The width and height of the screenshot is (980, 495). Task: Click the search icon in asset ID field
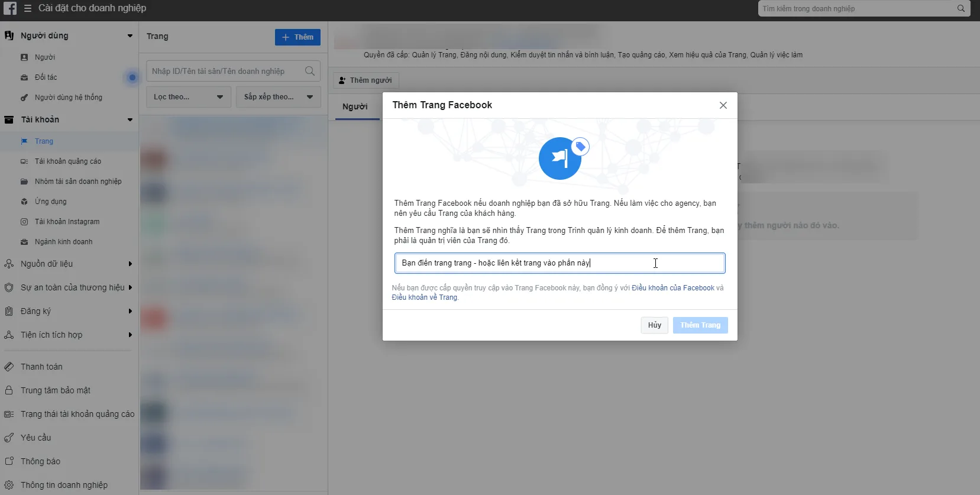pos(310,71)
